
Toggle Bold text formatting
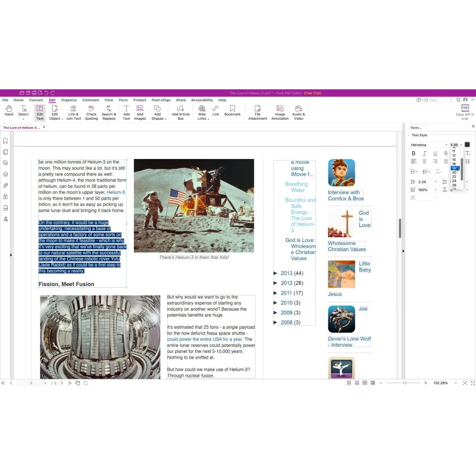tap(414, 154)
